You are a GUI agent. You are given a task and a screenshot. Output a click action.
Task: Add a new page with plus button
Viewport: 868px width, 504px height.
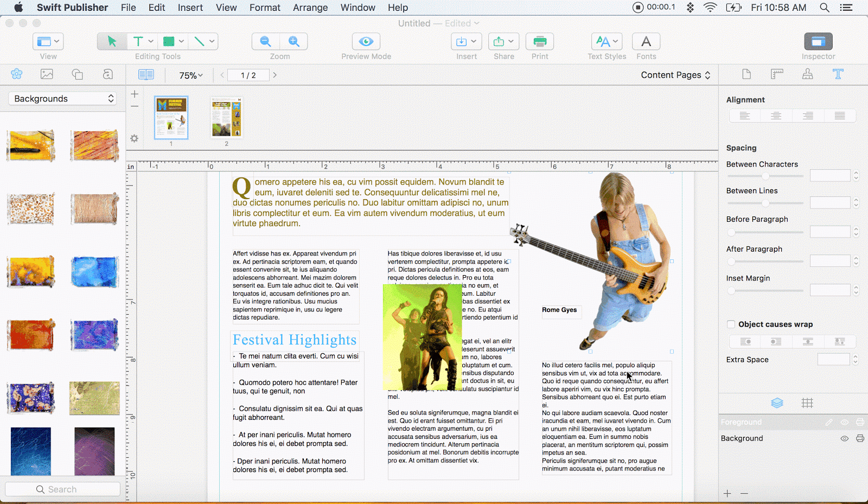pyautogui.click(x=135, y=94)
